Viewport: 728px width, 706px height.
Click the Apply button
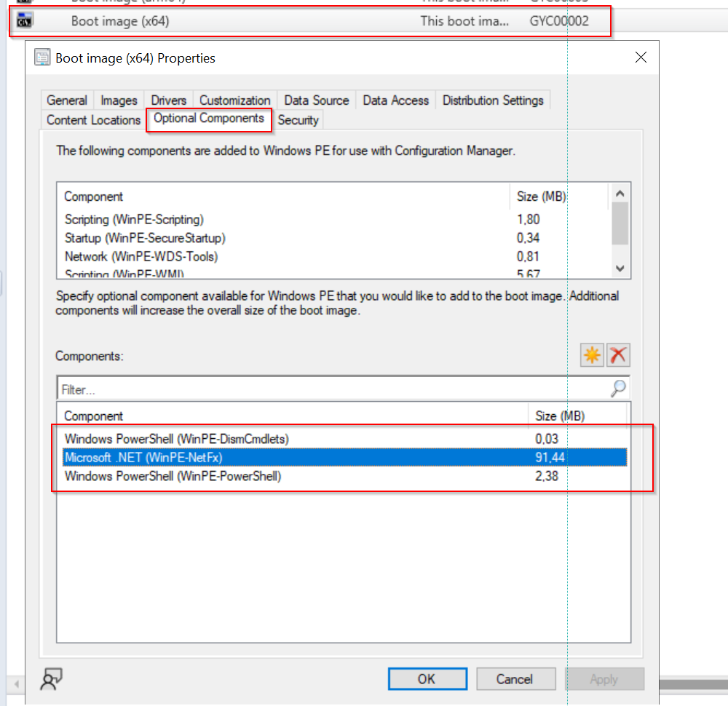(604, 679)
